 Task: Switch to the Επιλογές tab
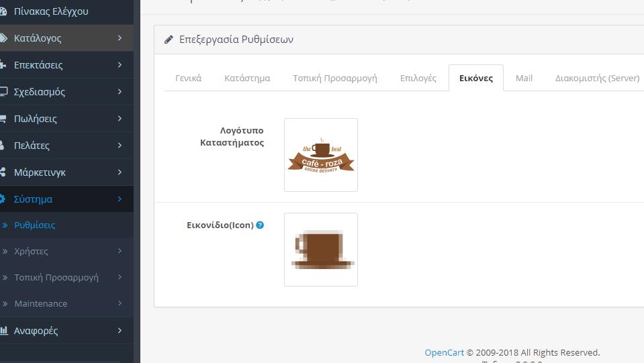[418, 78]
